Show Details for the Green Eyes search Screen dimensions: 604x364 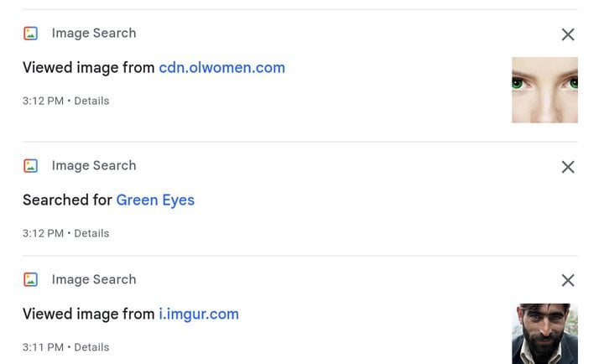(x=91, y=233)
